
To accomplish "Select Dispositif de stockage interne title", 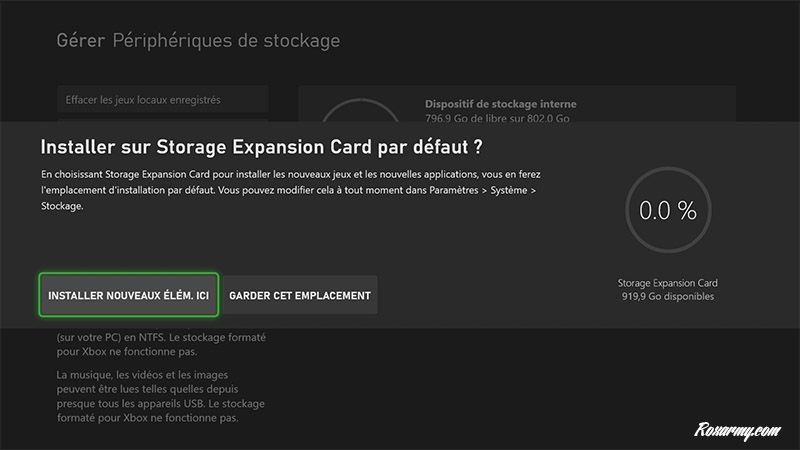I will pyautogui.click(x=500, y=104).
